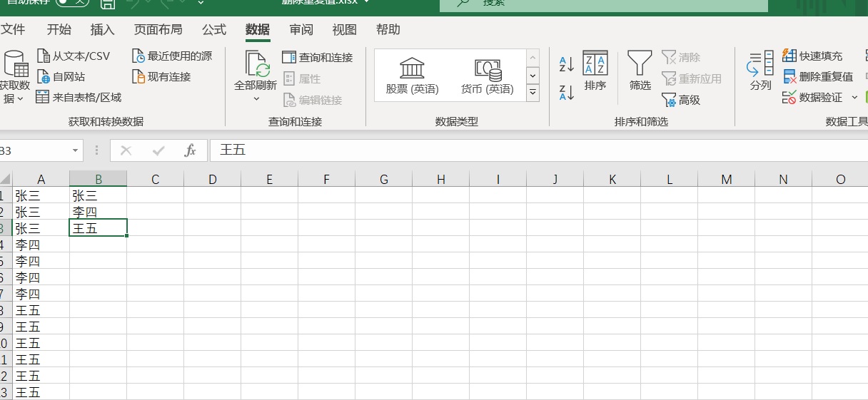Click 数据验证 data validation icon
Image resolution: width=868 pixels, height=400 pixels.
(x=789, y=97)
